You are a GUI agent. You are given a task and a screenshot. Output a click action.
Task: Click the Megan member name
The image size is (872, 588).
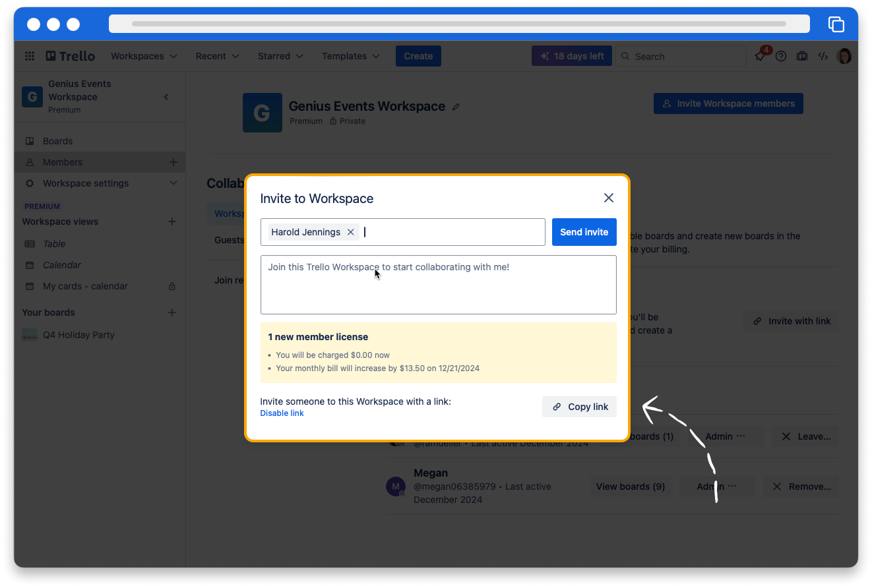point(431,473)
